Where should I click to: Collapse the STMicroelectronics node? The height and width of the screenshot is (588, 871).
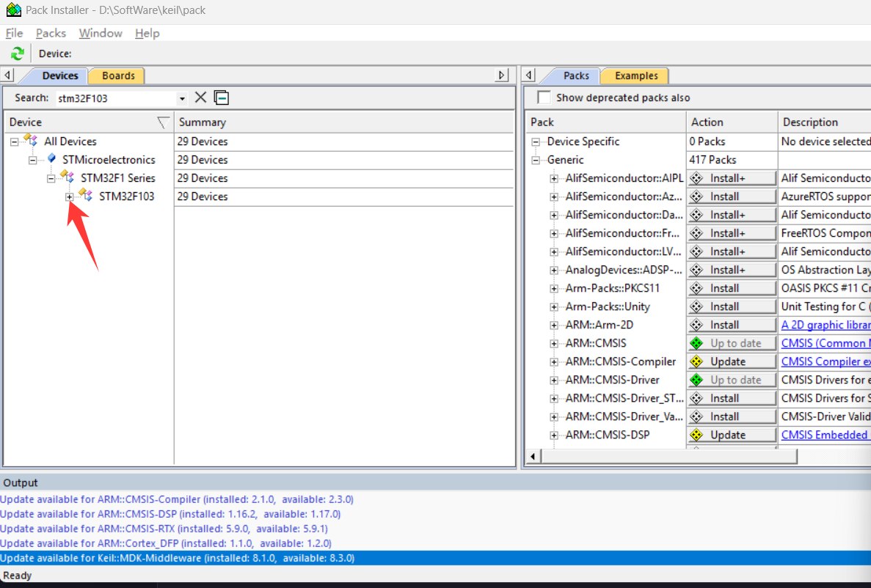point(33,160)
